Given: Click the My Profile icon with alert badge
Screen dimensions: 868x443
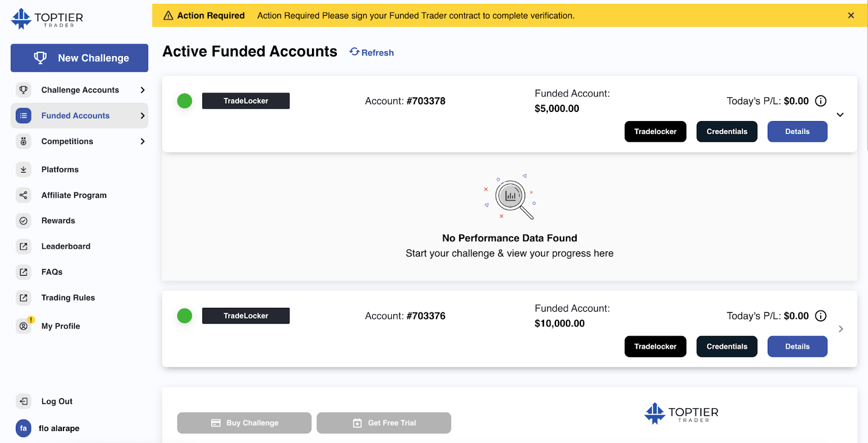Looking at the screenshot, I should (23, 326).
